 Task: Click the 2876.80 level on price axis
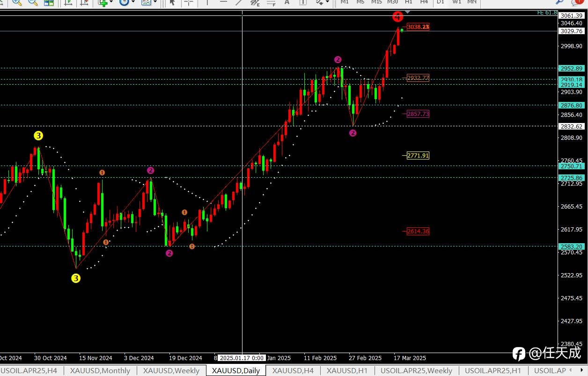(x=571, y=106)
